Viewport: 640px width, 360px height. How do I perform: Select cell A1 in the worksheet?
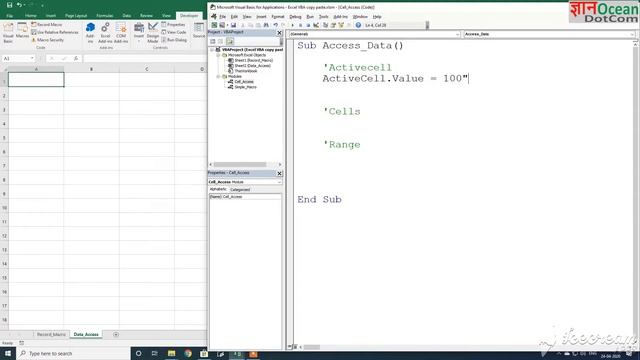36,80
